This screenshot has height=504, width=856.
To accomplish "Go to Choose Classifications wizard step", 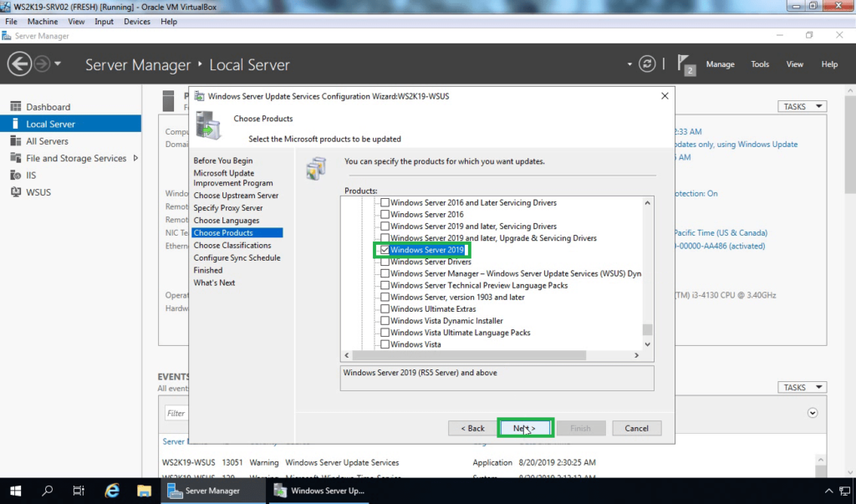I will click(x=232, y=245).
